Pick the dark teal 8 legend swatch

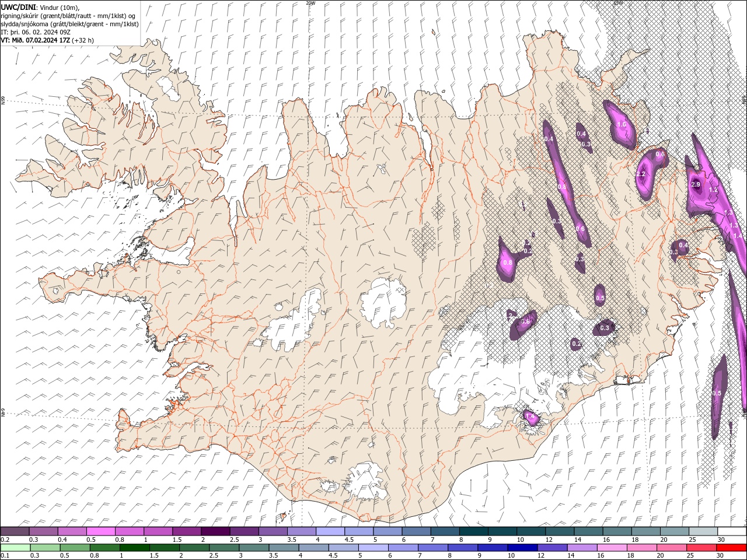pyautogui.click(x=473, y=531)
